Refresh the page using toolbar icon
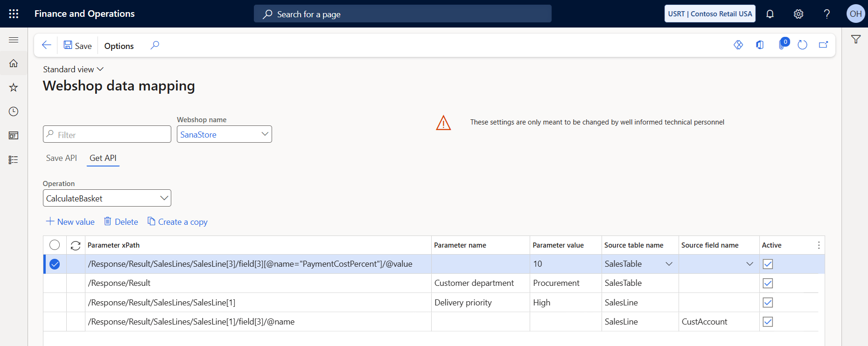Screen dimensions: 868x346 (x=802, y=45)
